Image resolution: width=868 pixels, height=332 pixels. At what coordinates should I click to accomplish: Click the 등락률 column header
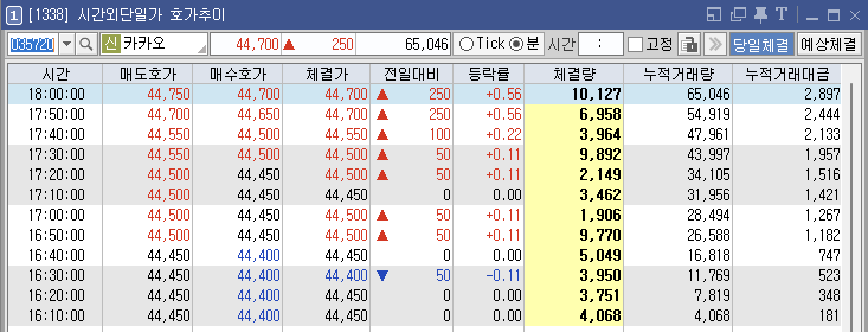pos(488,74)
